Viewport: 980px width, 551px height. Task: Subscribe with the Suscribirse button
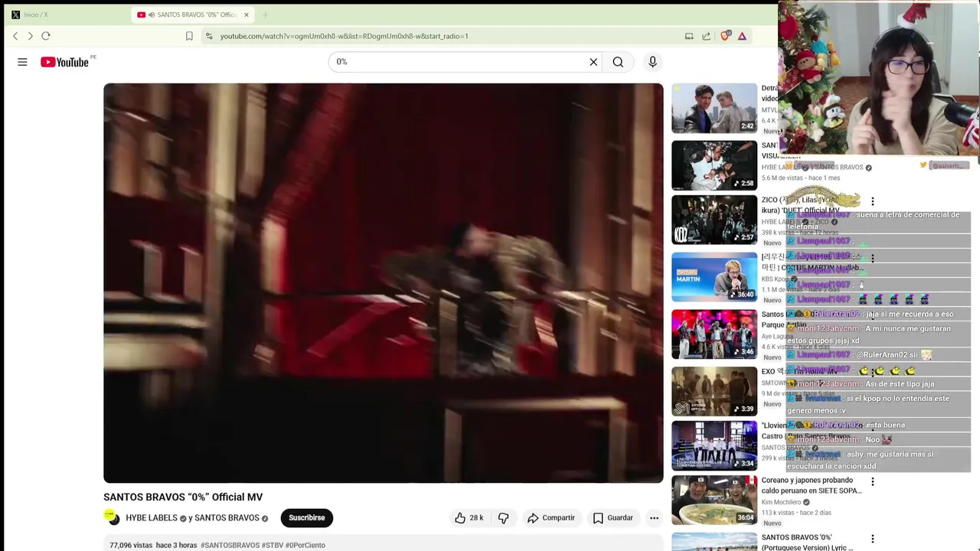[x=307, y=518]
